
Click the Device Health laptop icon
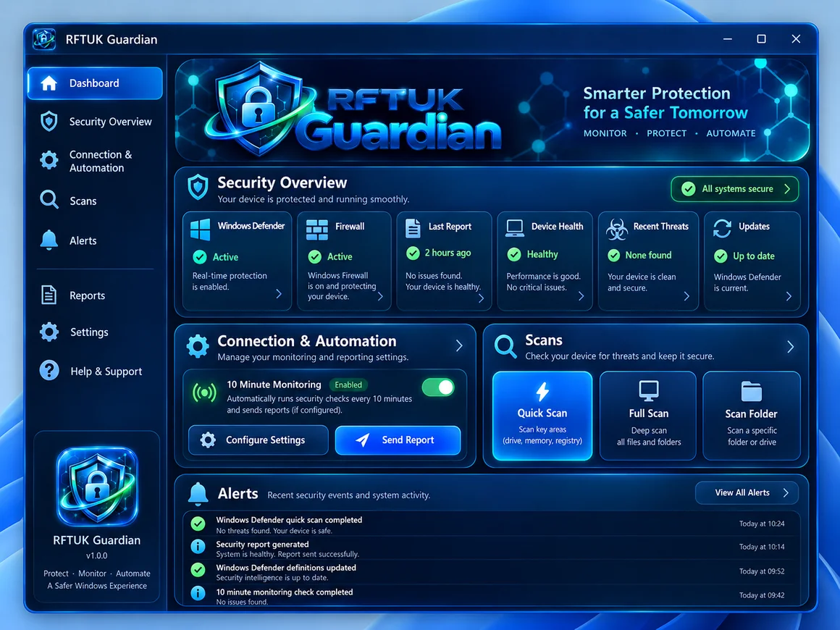[x=515, y=227]
